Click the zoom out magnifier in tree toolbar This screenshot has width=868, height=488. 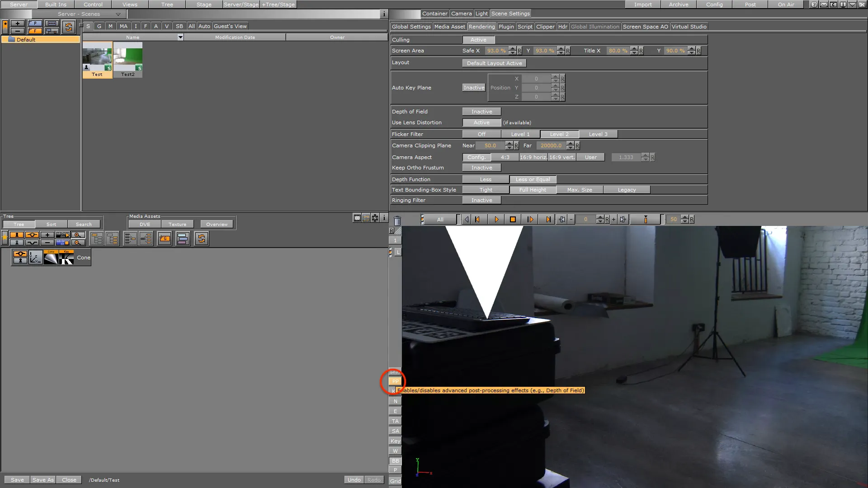pyautogui.click(x=78, y=243)
